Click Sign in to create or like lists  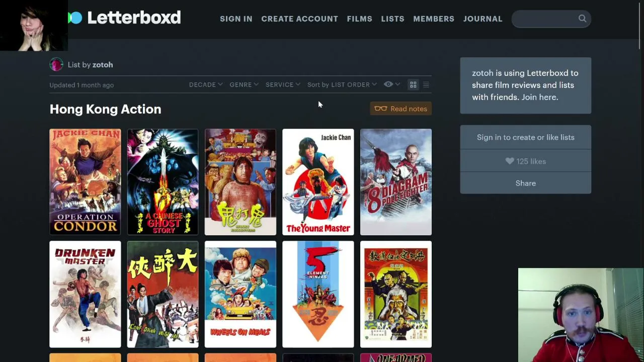(x=525, y=137)
